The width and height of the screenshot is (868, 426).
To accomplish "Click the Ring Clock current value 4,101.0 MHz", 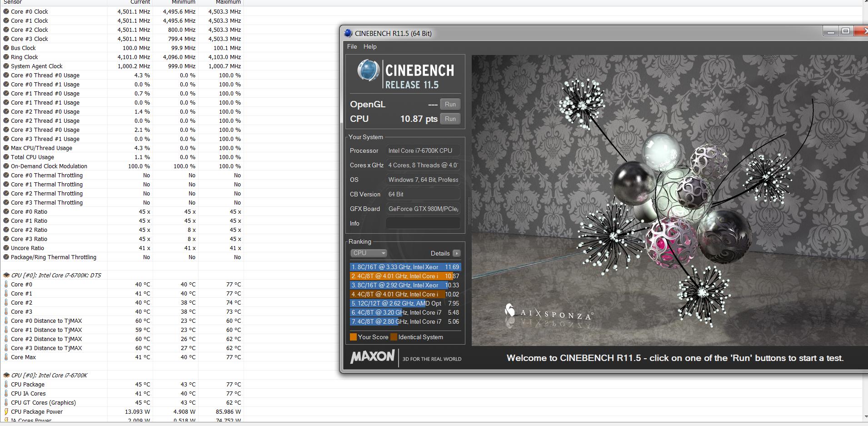I will tap(134, 57).
